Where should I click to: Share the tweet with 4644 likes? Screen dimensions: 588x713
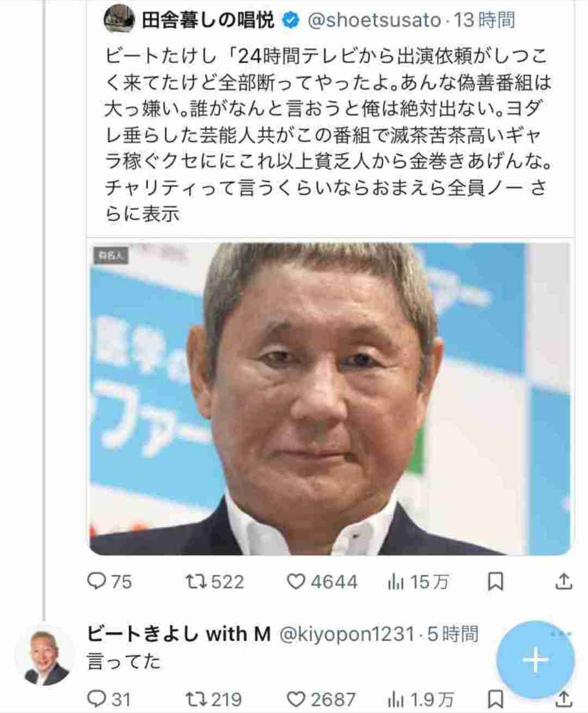[563, 582]
